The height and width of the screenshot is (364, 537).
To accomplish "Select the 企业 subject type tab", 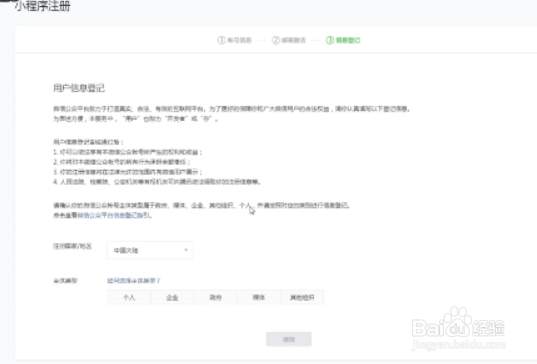I will (x=172, y=297).
